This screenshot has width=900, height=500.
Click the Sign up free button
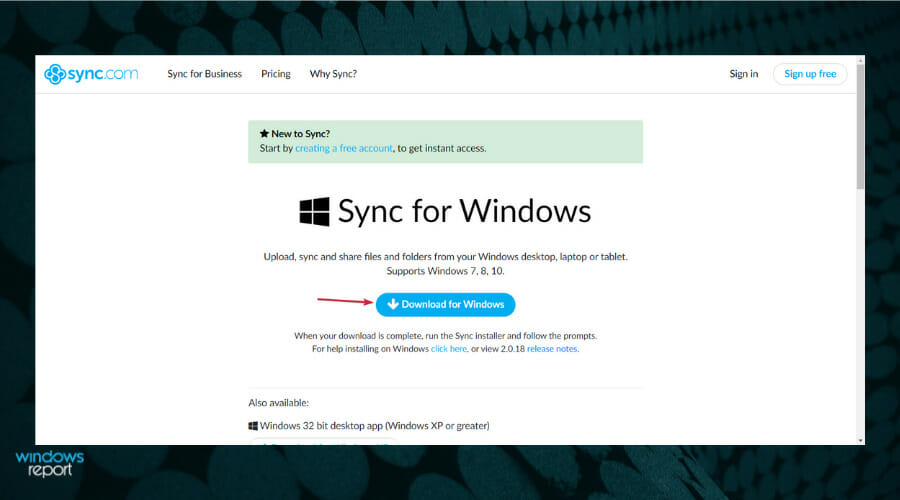click(x=810, y=74)
